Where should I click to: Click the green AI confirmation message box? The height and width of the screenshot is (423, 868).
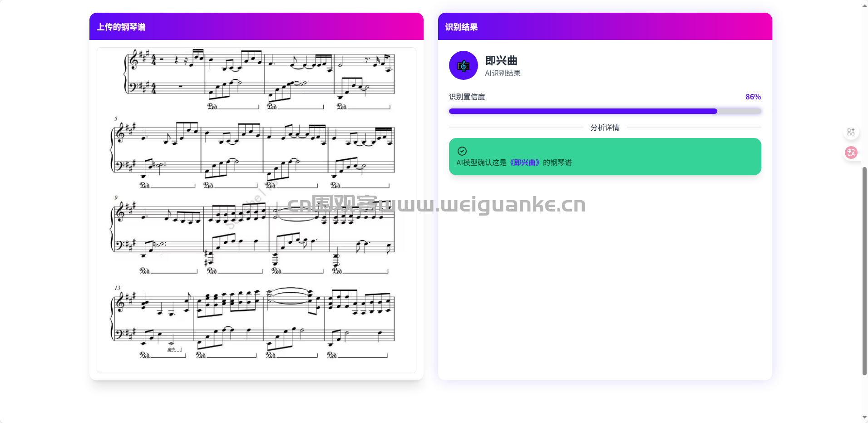pos(605,157)
